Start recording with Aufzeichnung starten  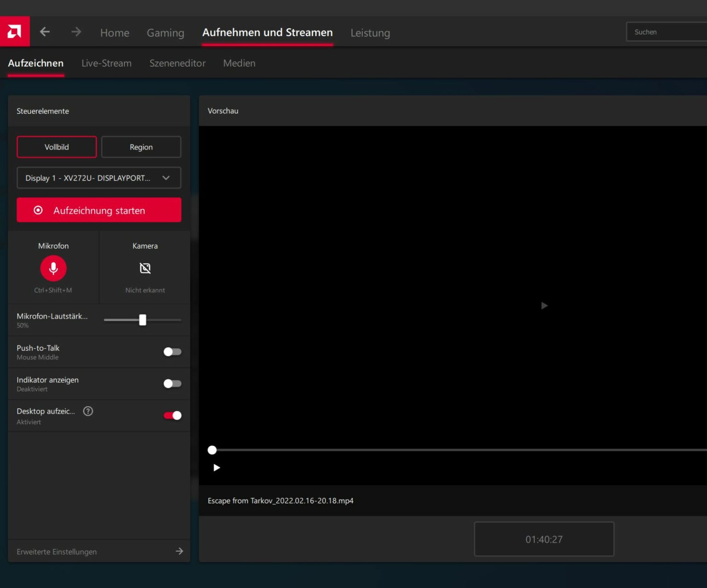[99, 210]
